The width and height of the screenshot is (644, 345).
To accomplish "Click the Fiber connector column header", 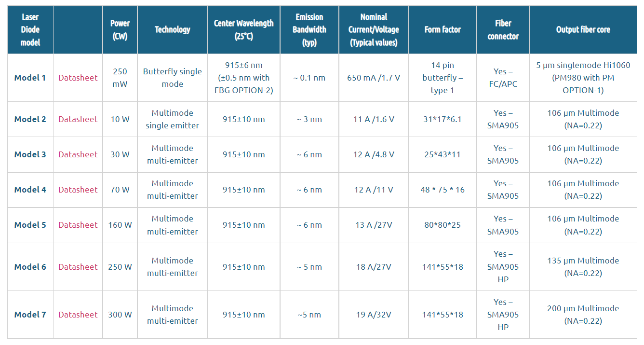I will coord(503,29).
